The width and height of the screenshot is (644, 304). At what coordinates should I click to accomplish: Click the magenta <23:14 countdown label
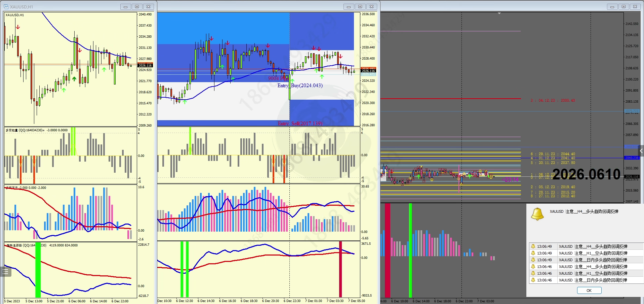click(x=510, y=180)
